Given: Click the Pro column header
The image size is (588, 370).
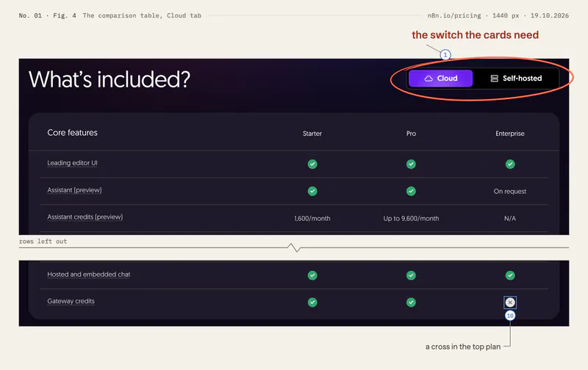Looking at the screenshot, I should click(x=411, y=134).
